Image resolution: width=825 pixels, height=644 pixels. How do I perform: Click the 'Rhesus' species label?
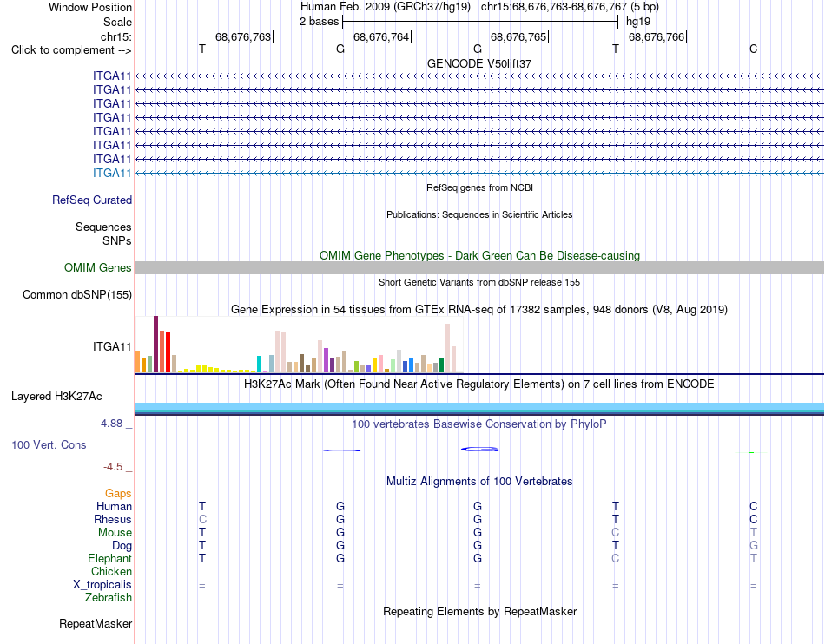pos(113,519)
